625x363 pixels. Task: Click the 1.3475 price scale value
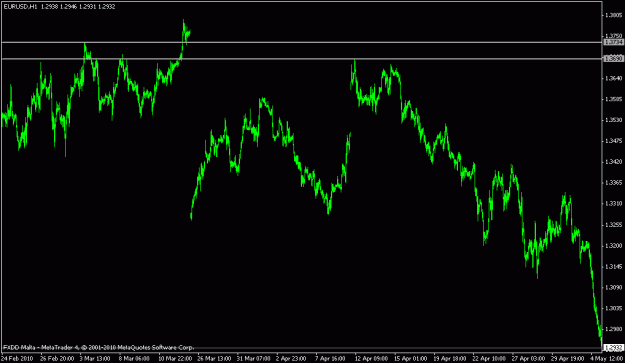pos(613,141)
